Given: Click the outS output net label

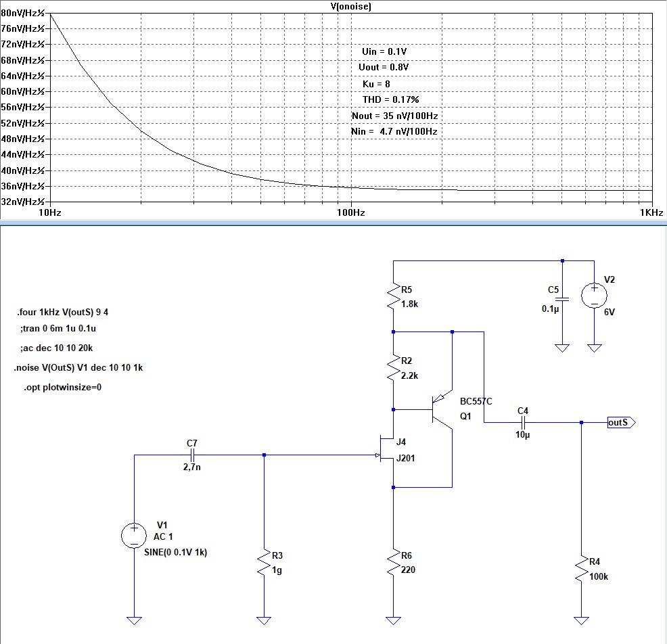Looking at the screenshot, I should (620, 423).
